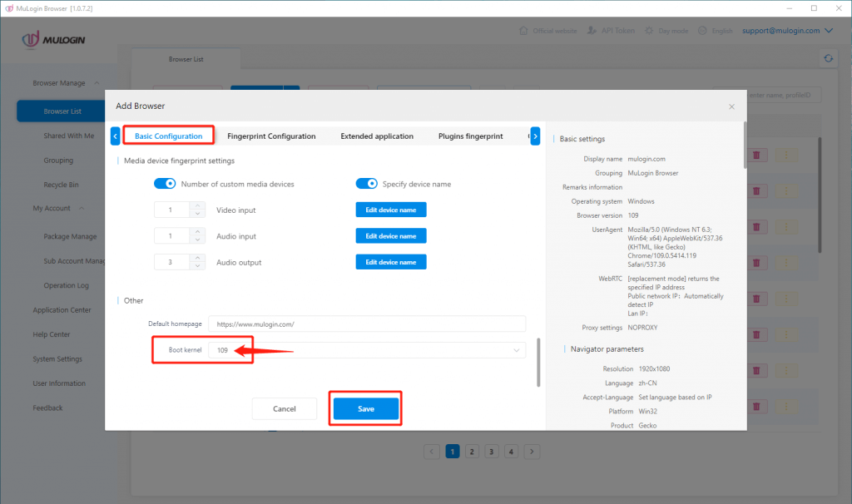Cancel the Add Browser dialog
This screenshot has height=504, width=852.
coord(285,408)
